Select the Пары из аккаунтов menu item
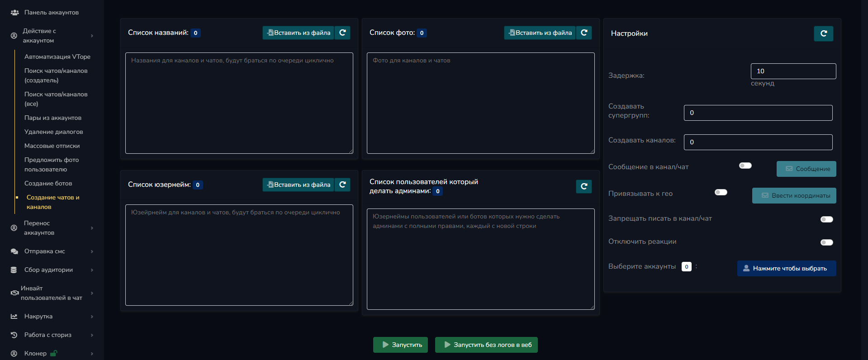The height and width of the screenshot is (360, 868). tap(53, 118)
